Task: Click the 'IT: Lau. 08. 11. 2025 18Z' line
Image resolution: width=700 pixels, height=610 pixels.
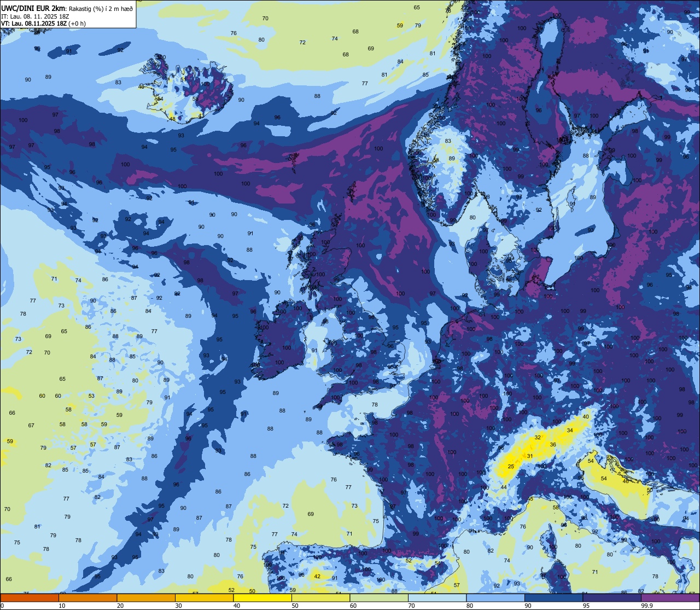Action: (35, 16)
